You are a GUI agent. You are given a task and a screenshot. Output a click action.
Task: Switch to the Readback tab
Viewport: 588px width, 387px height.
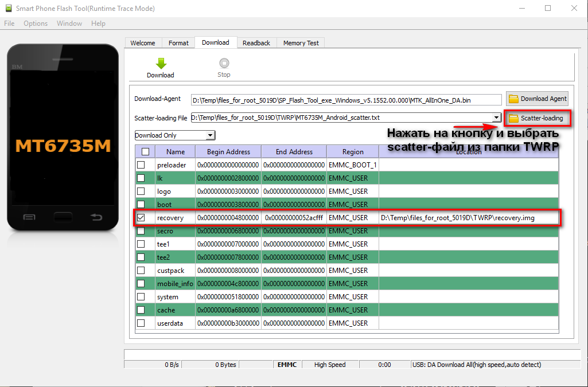(x=256, y=43)
